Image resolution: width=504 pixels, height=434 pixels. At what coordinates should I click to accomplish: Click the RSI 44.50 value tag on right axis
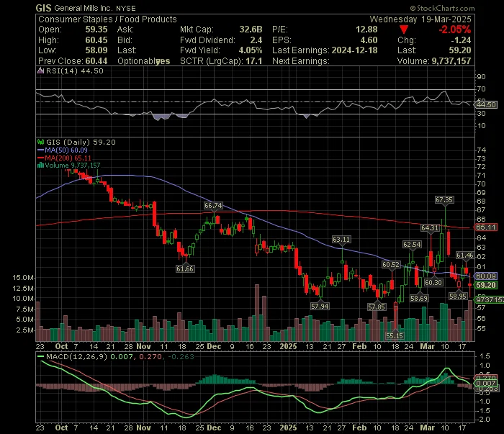486,105
